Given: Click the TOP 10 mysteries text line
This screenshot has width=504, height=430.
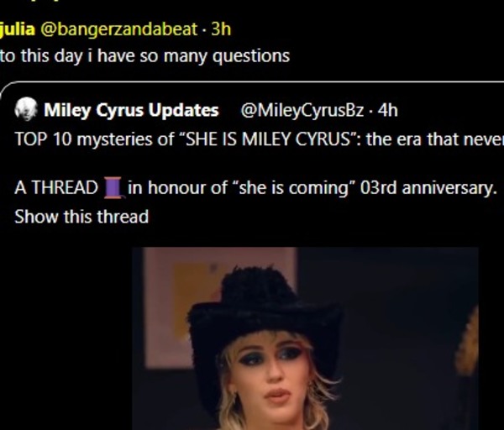Looking at the screenshot, I should (x=252, y=139).
